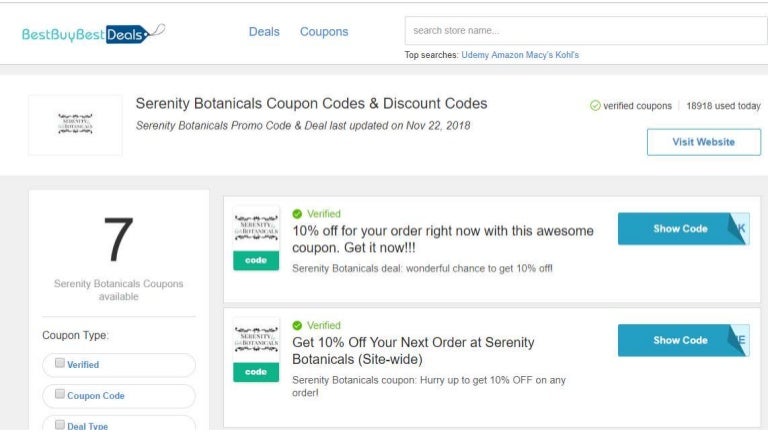Screen dimensions: 768x432
Task: Click the second coupon's Serenity Botanicals thumbnail
Action: [256, 339]
